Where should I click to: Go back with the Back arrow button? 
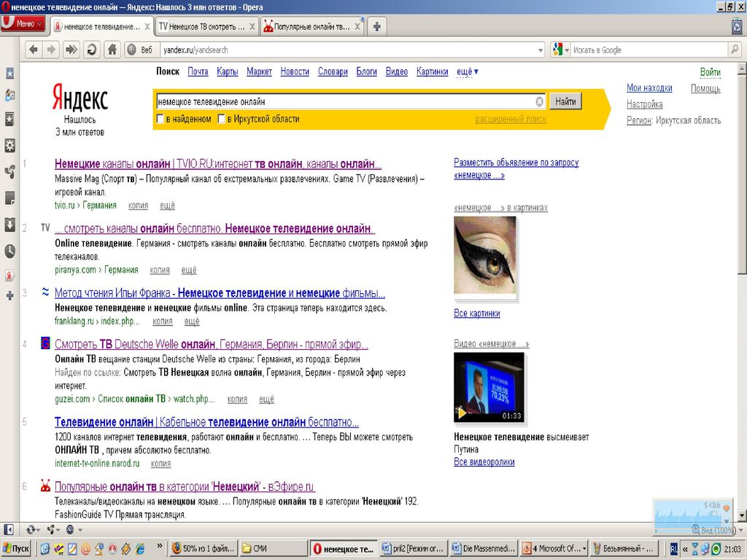coord(34,50)
